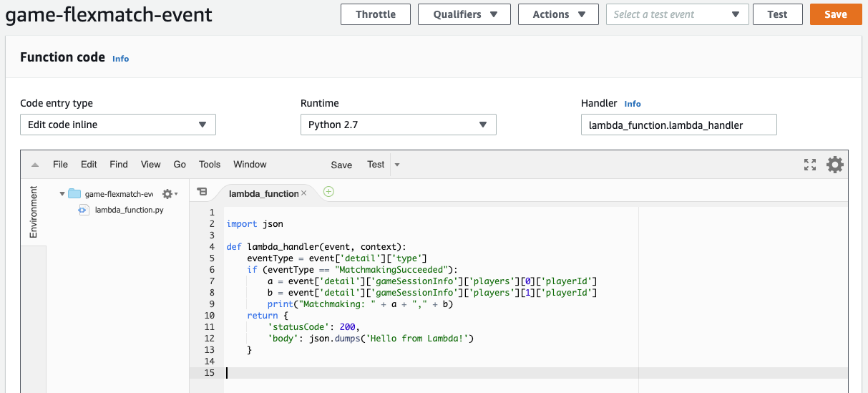This screenshot has height=393, width=868.
Task: Toggle fullscreen mode for the code editor
Action: [x=810, y=165]
